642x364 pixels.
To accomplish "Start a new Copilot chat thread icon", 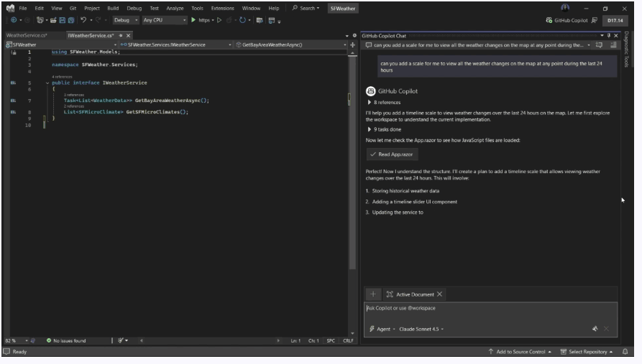I will coord(600,45).
